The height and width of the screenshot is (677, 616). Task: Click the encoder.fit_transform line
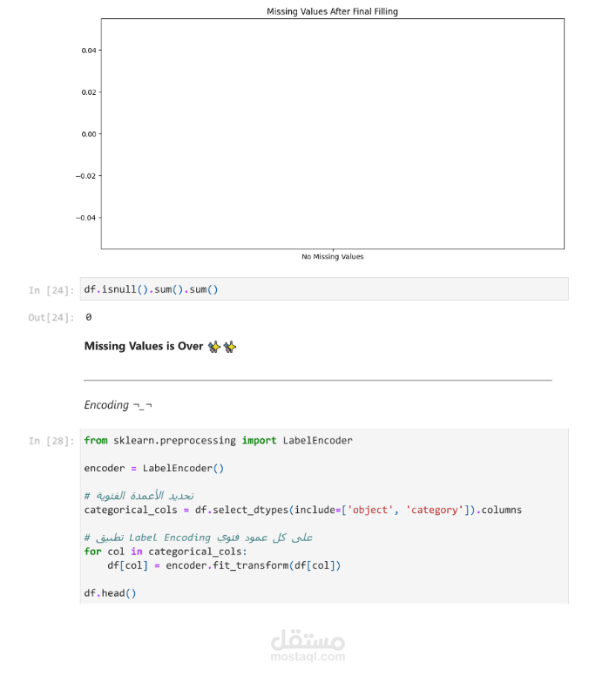(x=223, y=565)
